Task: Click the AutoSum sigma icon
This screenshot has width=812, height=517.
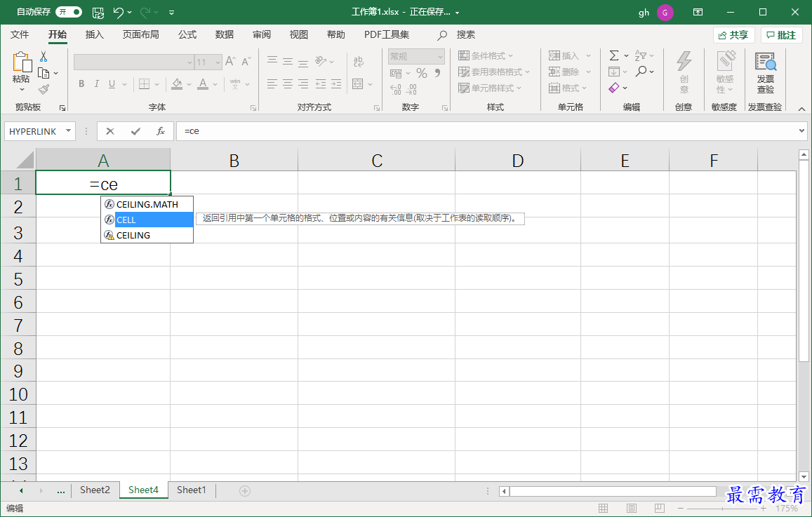Action: click(x=613, y=55)
